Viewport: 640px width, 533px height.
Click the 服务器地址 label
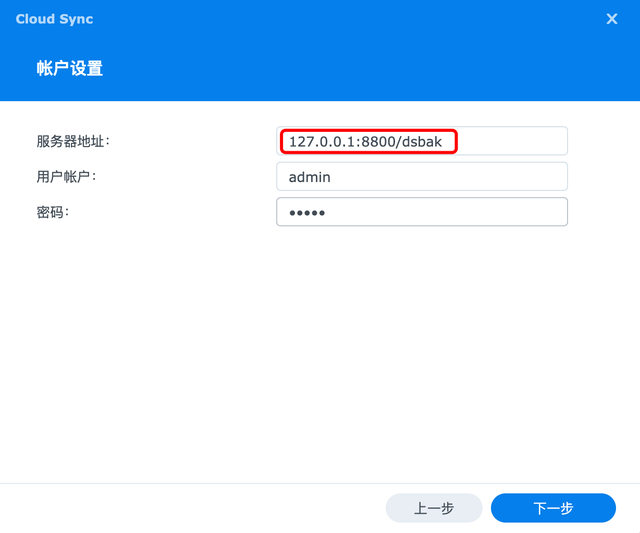coord(73,142)
